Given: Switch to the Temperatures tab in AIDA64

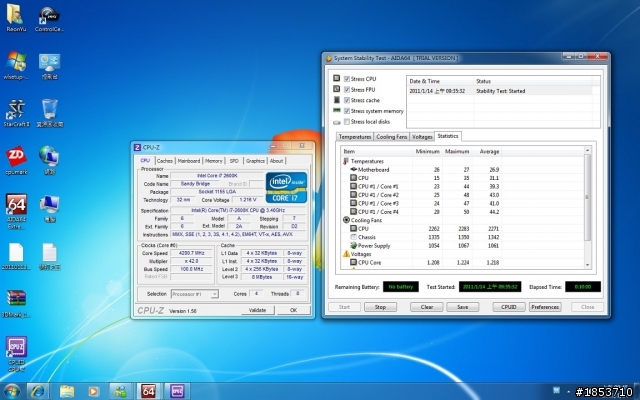Looking at the screenshot, I should pyautogui.click(x=355, y=137).
